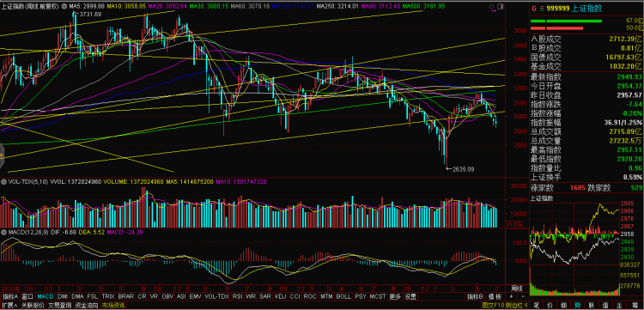
Task: Click the three-line icon before 999999
Action: 541,9
